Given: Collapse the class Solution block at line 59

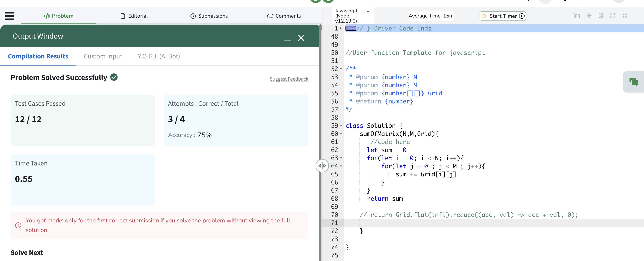Looking at the screenshot, I should [341, 126].
